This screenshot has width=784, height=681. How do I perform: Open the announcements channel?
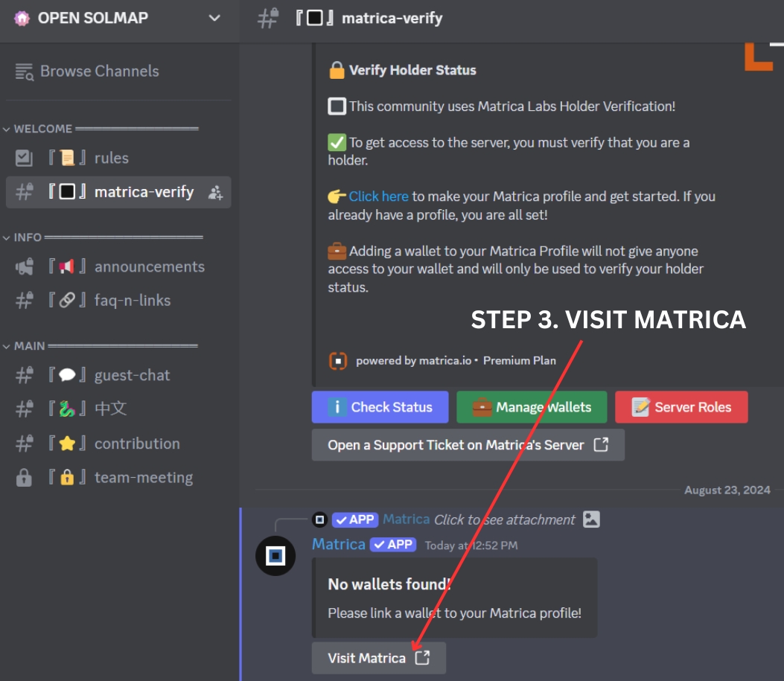pos(149,266)
